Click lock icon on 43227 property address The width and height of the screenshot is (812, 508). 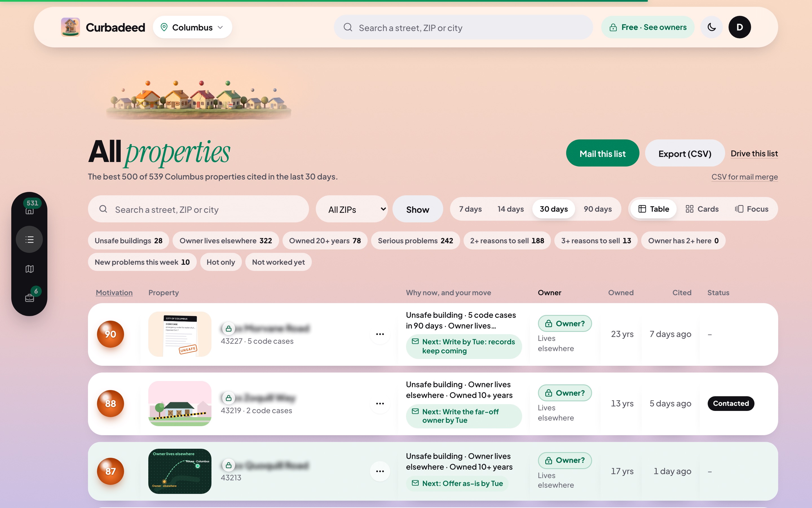[x=228, y=329]
